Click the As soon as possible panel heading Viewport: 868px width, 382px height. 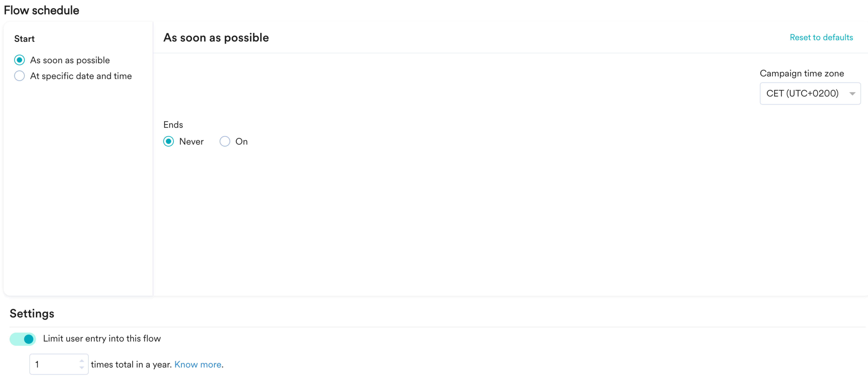click(x=216, y=38)
